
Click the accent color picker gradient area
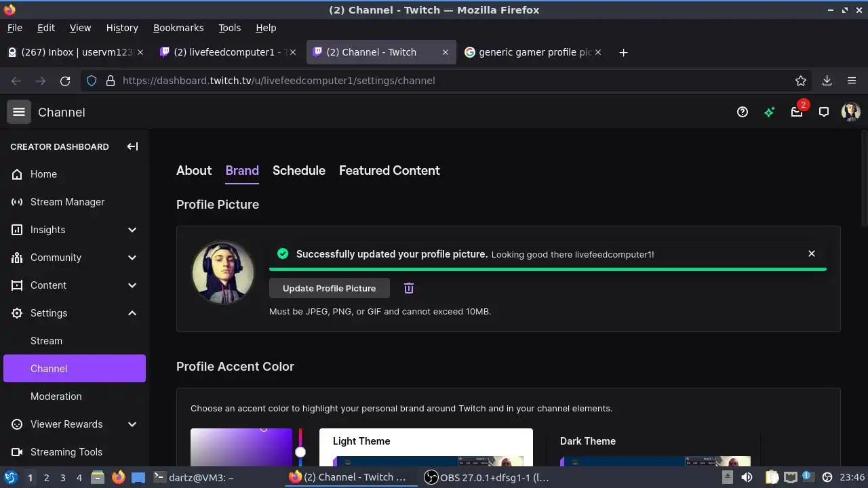pos(241,447)
